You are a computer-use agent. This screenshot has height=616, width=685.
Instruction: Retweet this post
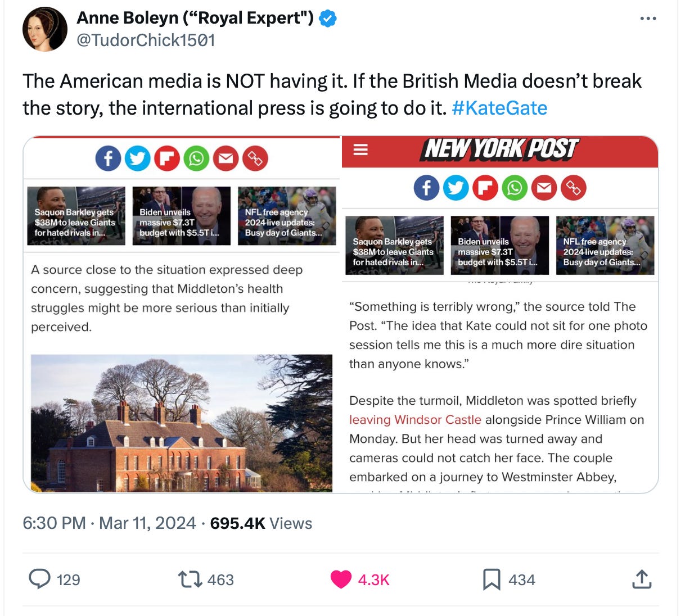click(190, 579)
